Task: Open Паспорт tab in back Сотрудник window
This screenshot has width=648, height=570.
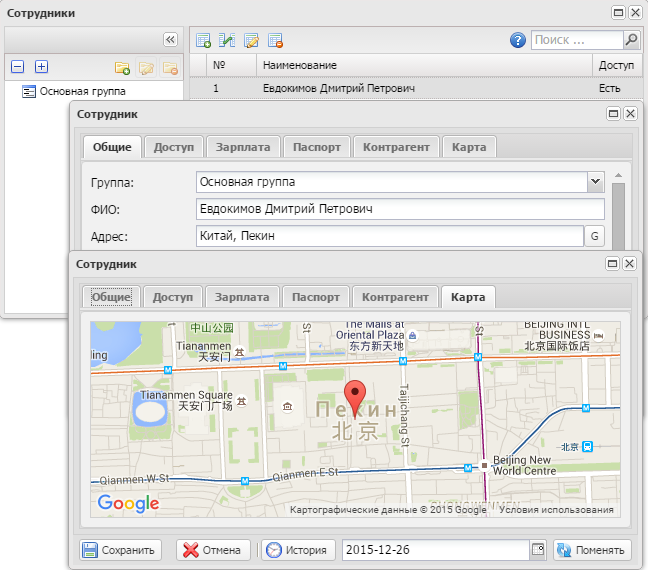Action: (317, 147)
